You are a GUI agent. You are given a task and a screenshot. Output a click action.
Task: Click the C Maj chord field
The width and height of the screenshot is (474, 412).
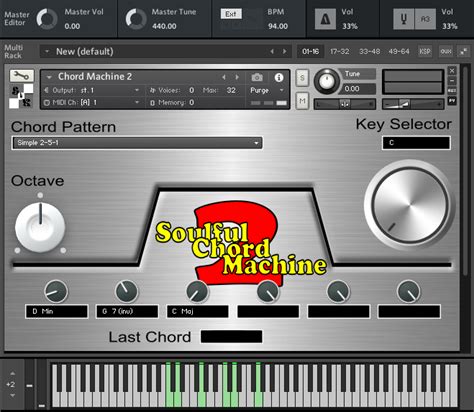coord(198,311)
